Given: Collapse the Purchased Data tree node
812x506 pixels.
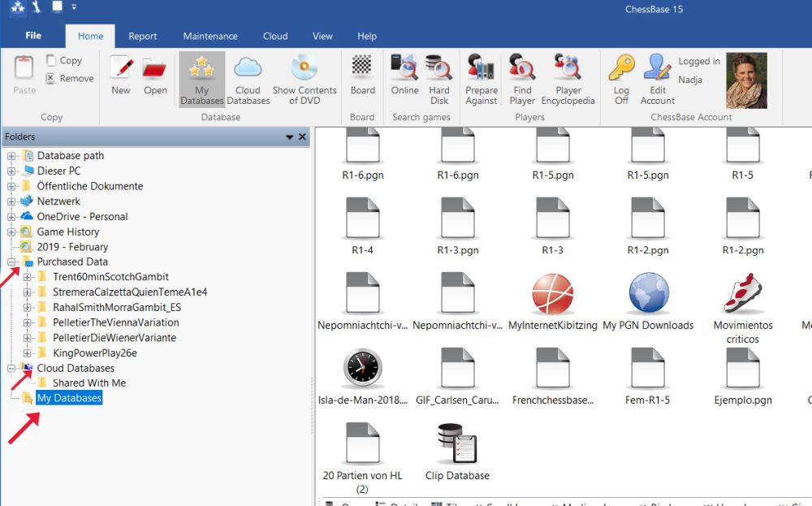Looking at the screenshot, I should (11, 262).
